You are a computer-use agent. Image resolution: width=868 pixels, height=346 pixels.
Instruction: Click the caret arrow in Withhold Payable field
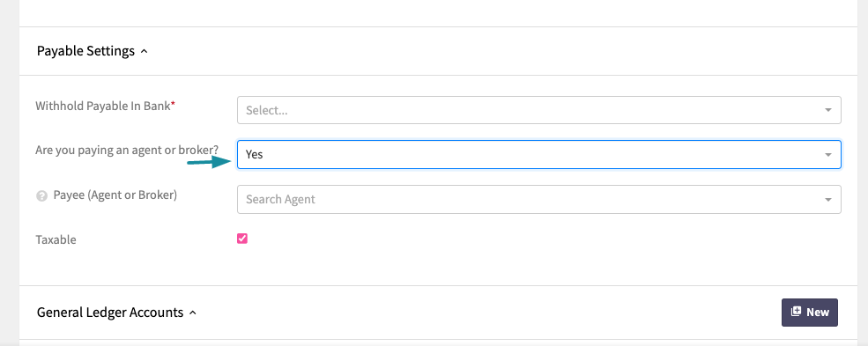click(828, 110)
